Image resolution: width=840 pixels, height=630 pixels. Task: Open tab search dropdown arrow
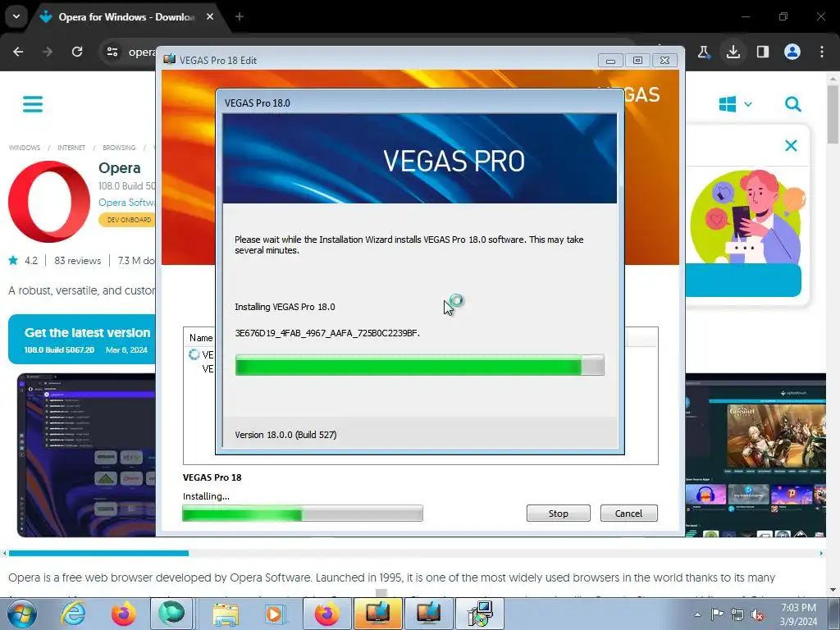click(x=16, y=16)
